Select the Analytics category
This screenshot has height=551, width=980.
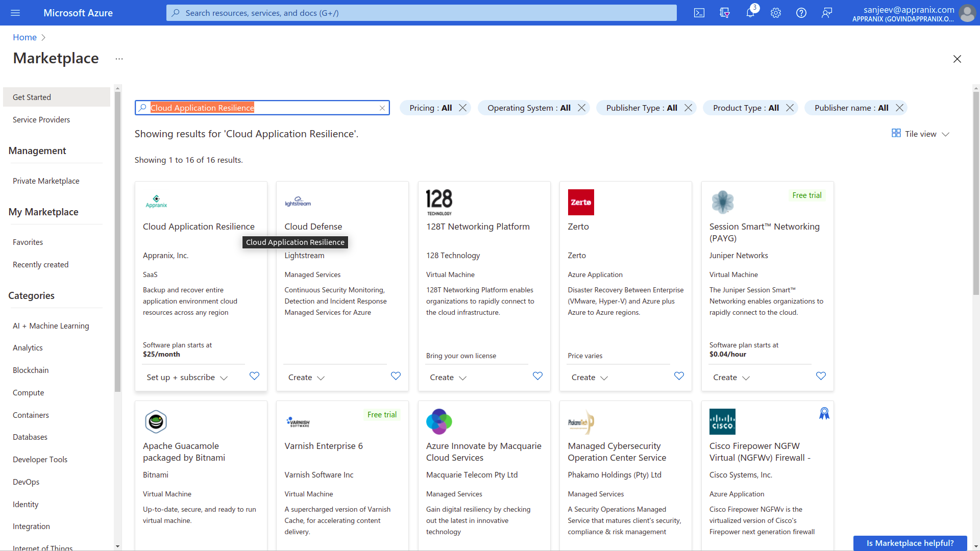[x=28, y=348]
